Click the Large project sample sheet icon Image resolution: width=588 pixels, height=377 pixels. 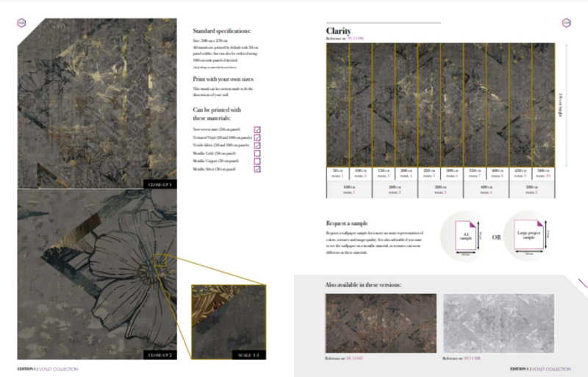(528, 234)
